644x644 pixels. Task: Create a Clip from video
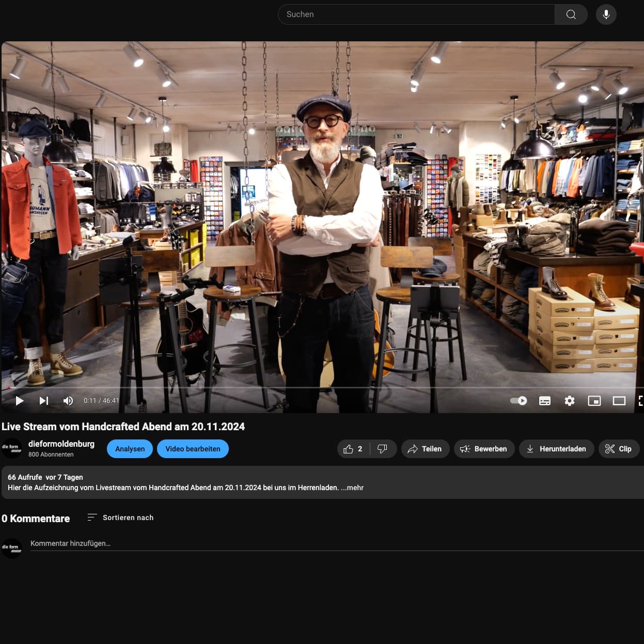click(618, 449)
